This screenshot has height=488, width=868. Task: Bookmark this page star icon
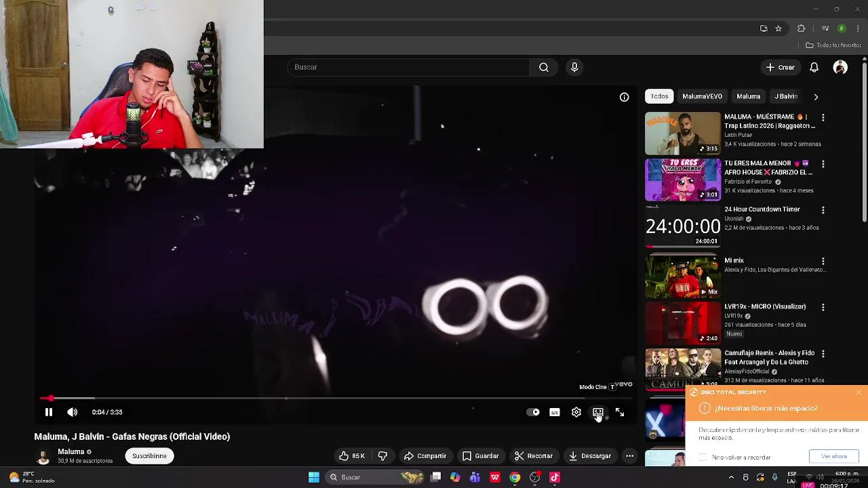pos(778,28)
